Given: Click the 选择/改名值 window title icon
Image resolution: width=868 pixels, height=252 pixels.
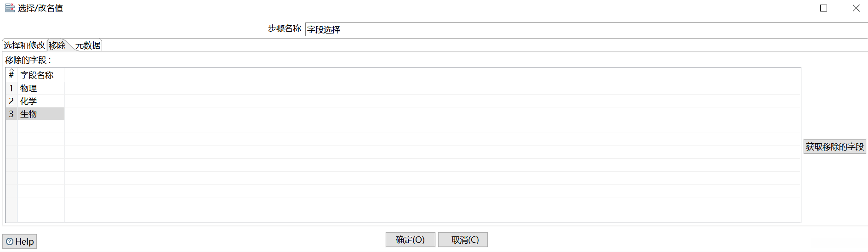Looking at the screenshot, I should tap(10, 8).
